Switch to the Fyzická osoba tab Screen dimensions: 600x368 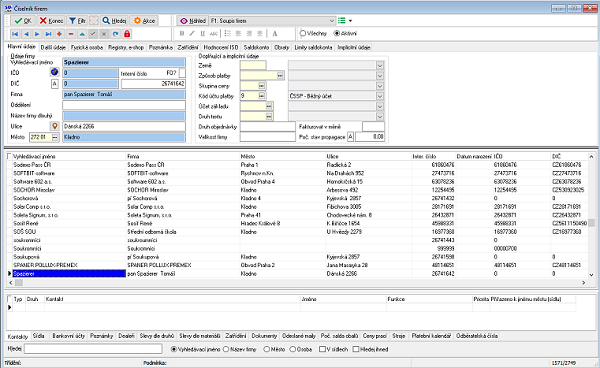[87, 47]
